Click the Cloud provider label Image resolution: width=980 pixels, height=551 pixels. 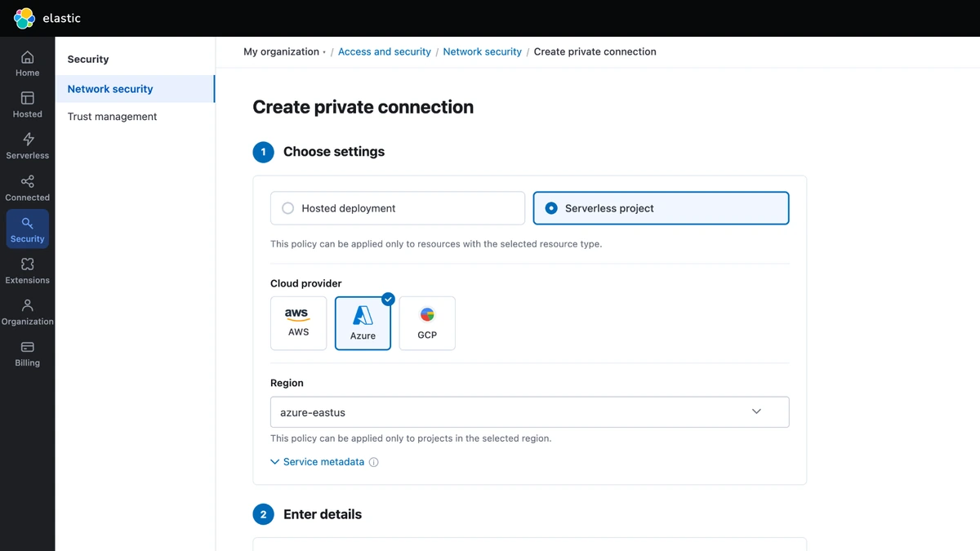tap(306, 283)
